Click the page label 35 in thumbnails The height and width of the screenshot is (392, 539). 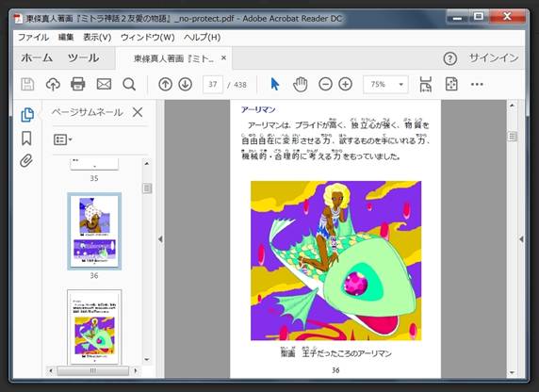(94, 178)
